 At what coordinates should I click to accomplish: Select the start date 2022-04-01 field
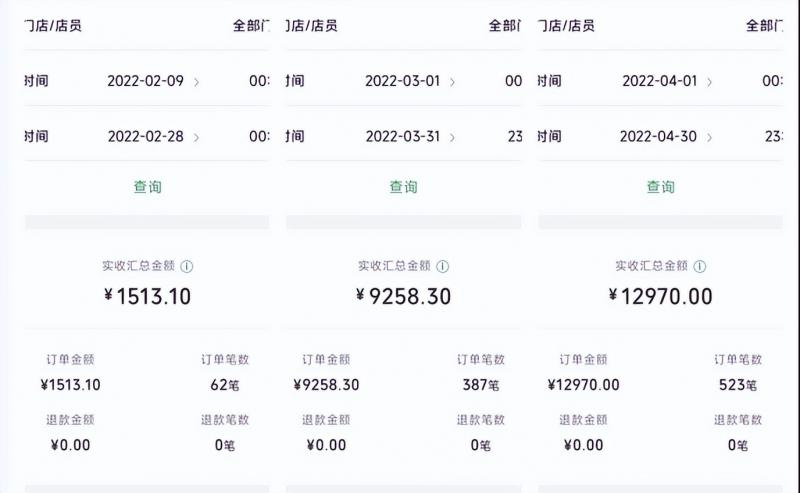click(x=659, y=81)
